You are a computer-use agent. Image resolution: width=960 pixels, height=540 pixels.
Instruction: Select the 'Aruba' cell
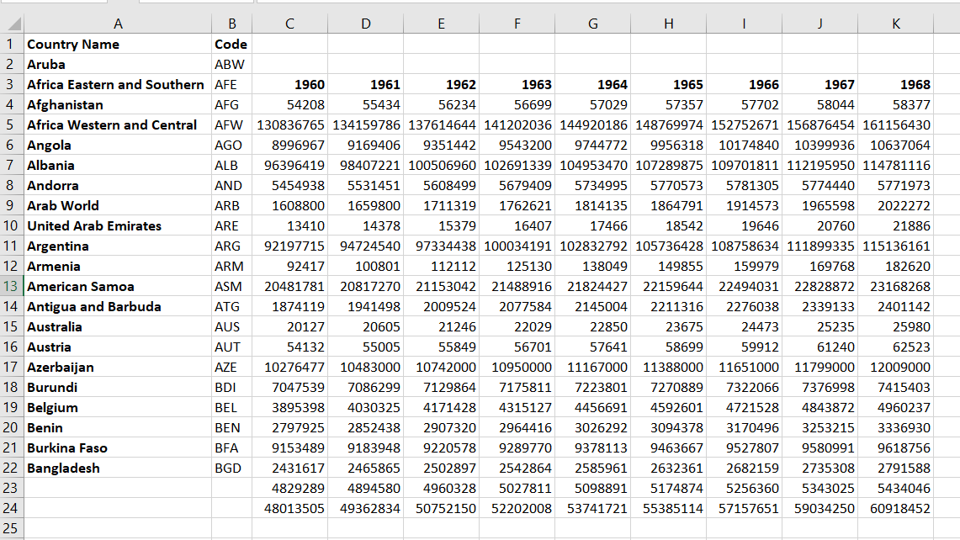pyautogui.click(x=118, y=64)
